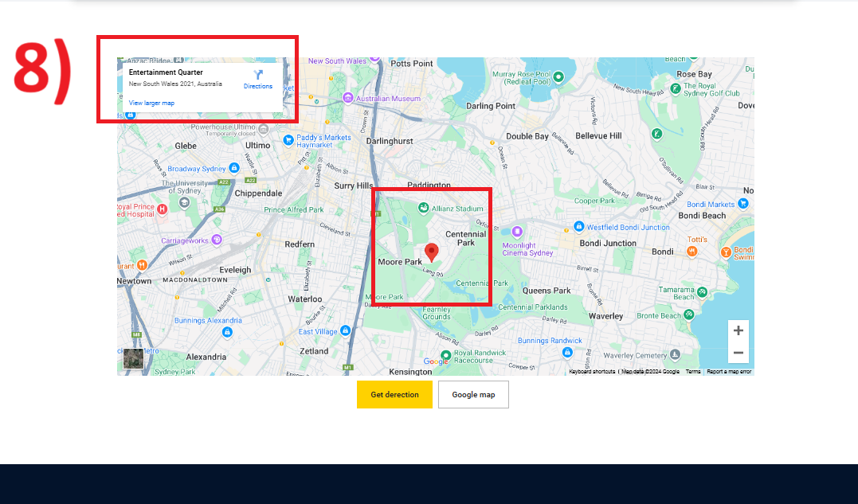Click the Bronte Beach pin

coord(689,315)
